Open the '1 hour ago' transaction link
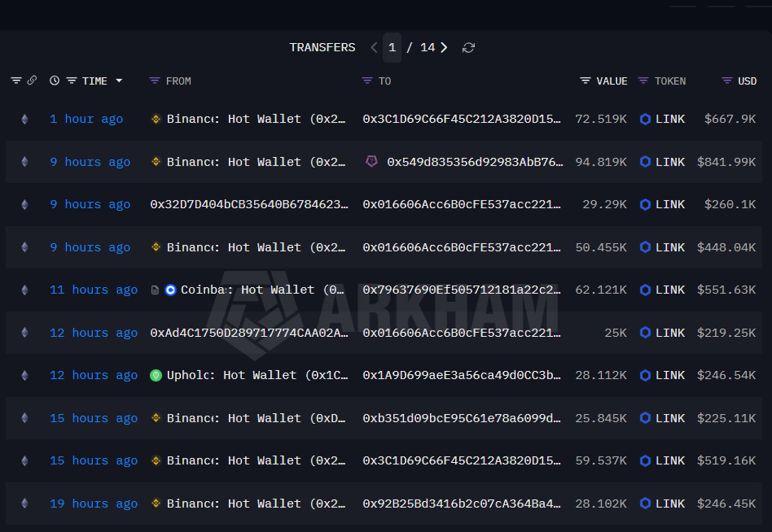 click(x=86, y=119)
